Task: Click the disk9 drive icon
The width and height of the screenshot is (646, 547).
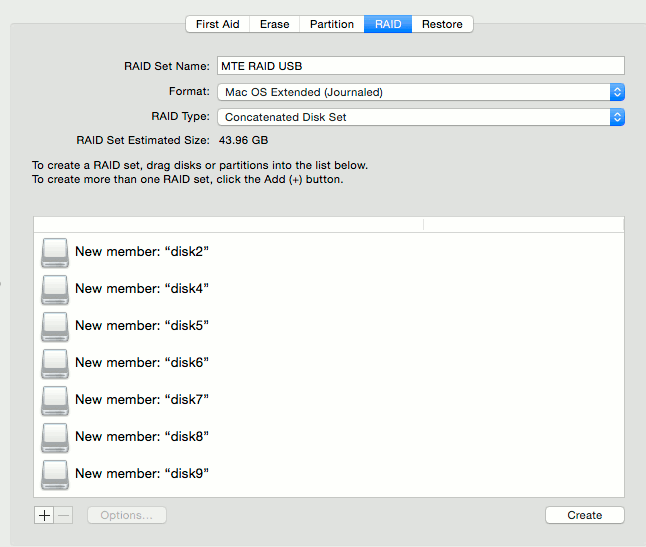Action: [54, 474]
